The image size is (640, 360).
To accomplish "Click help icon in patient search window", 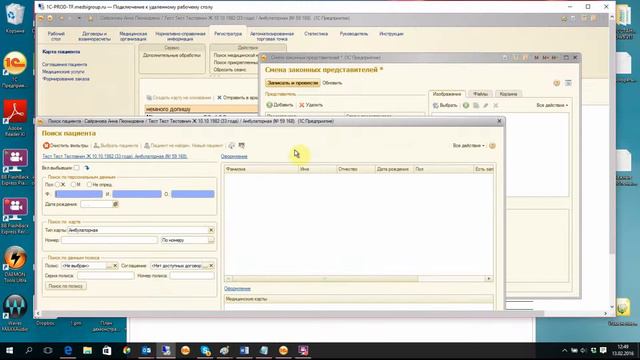I will coord(492,146).
